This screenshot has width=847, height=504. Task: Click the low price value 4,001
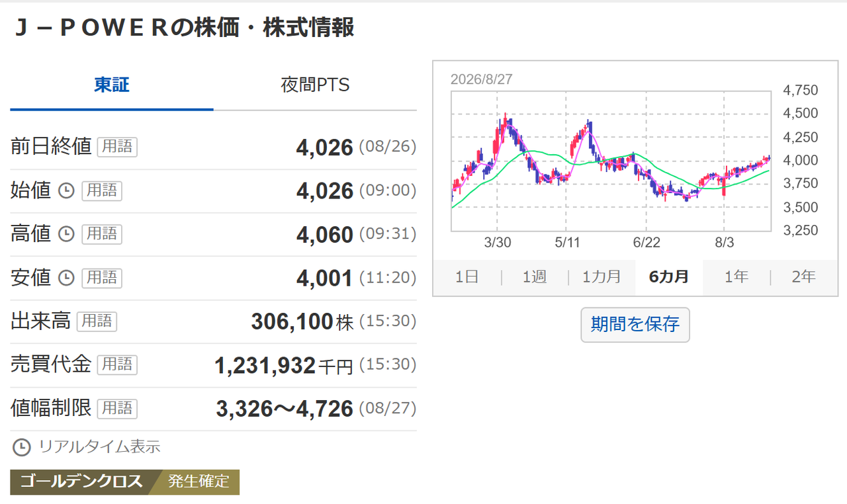click(x=325, y=278)
